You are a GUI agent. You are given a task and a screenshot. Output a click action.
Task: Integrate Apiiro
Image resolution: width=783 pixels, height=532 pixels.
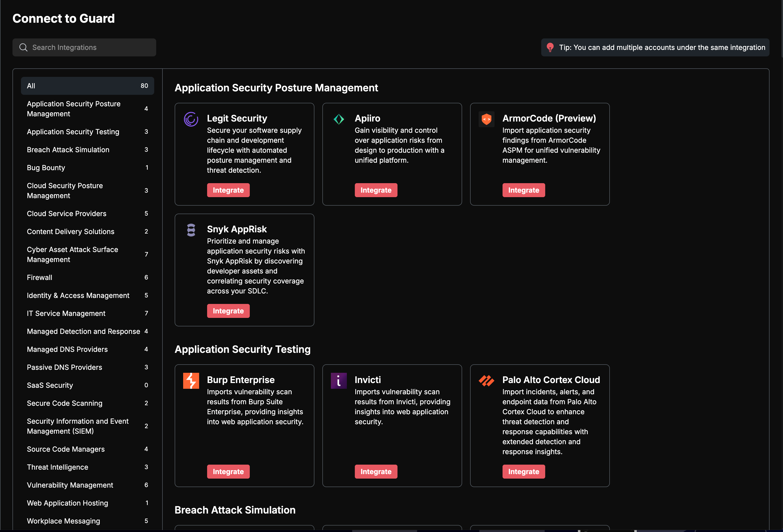pos(376,190)
